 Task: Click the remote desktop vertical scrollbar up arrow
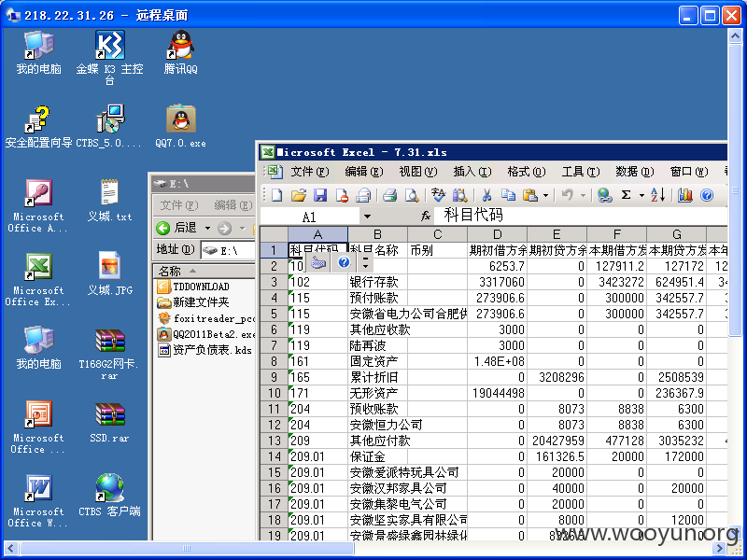coord(735,35)
